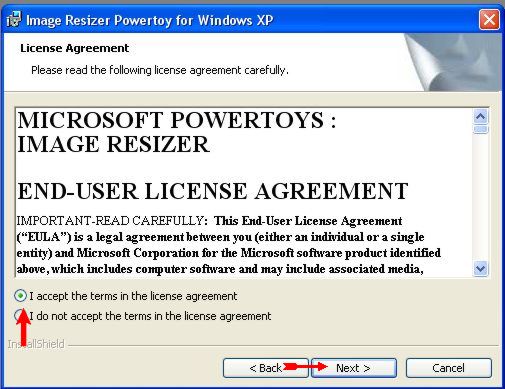The height and width of the screenshot is (389, 505).
Task: Click the license scrollbar thumb
Action: 480,129
